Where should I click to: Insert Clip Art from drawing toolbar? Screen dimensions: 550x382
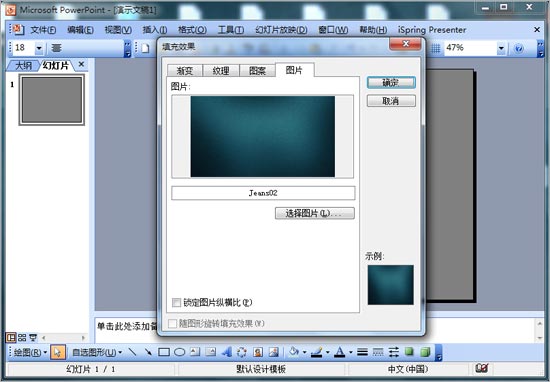(x=258, y=351)
